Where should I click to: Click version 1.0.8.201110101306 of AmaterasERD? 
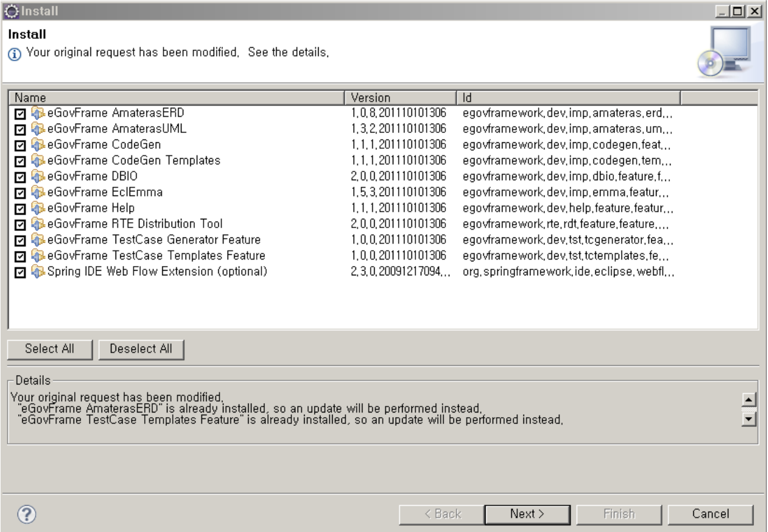(399, 113)
